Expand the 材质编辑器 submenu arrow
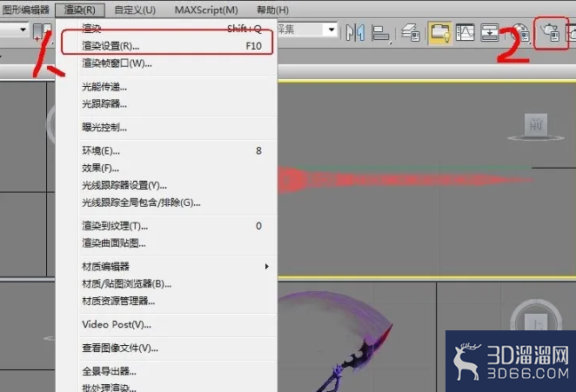This screenshot has height=392, width=576. tap(267, 267)
